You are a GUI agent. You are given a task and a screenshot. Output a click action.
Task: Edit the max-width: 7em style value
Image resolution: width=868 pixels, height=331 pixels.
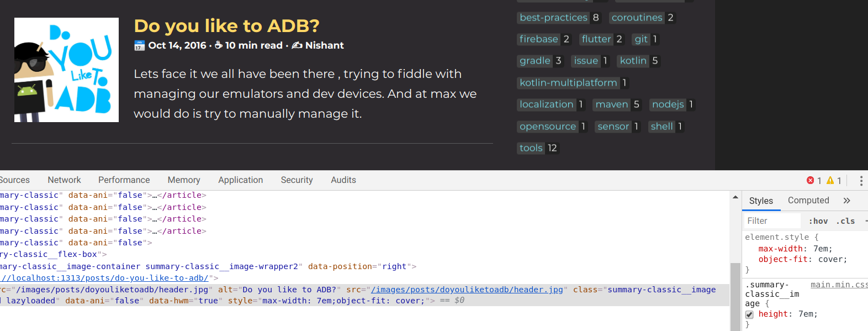click(x=821, y=249)
